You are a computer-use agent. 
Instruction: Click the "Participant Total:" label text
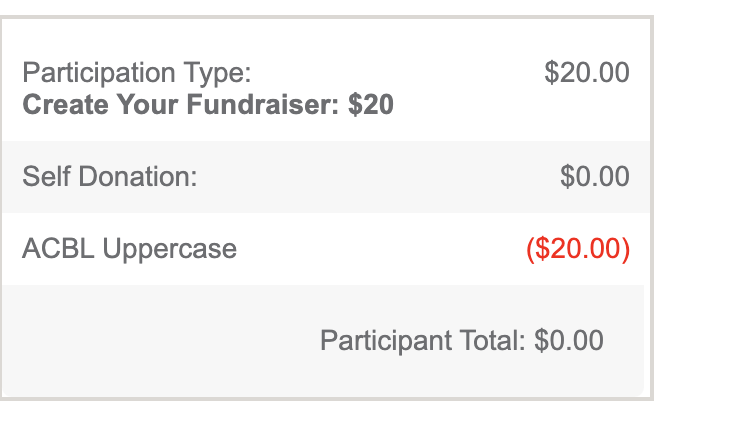tap(423, 340)
